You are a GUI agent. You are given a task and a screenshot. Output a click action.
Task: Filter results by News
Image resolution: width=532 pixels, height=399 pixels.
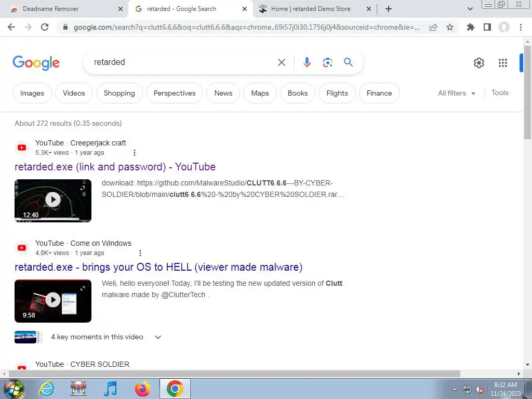[x=223, y=93]
